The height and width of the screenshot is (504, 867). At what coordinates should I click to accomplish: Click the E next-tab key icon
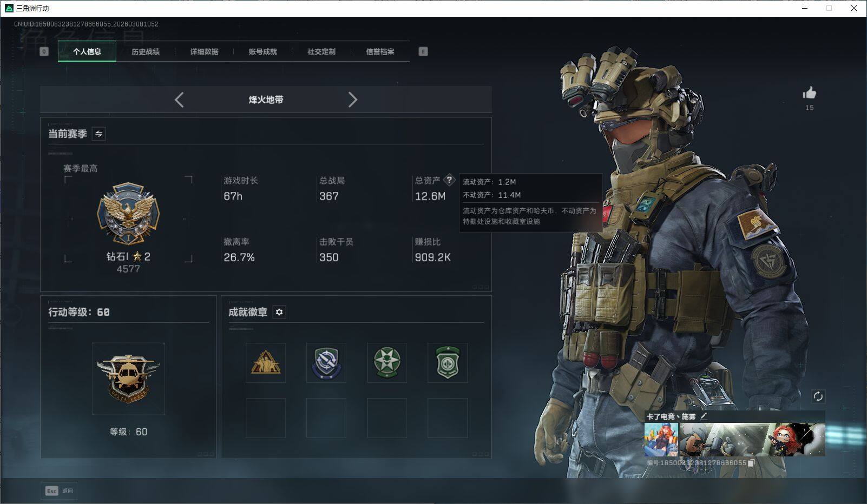[423, 51]
